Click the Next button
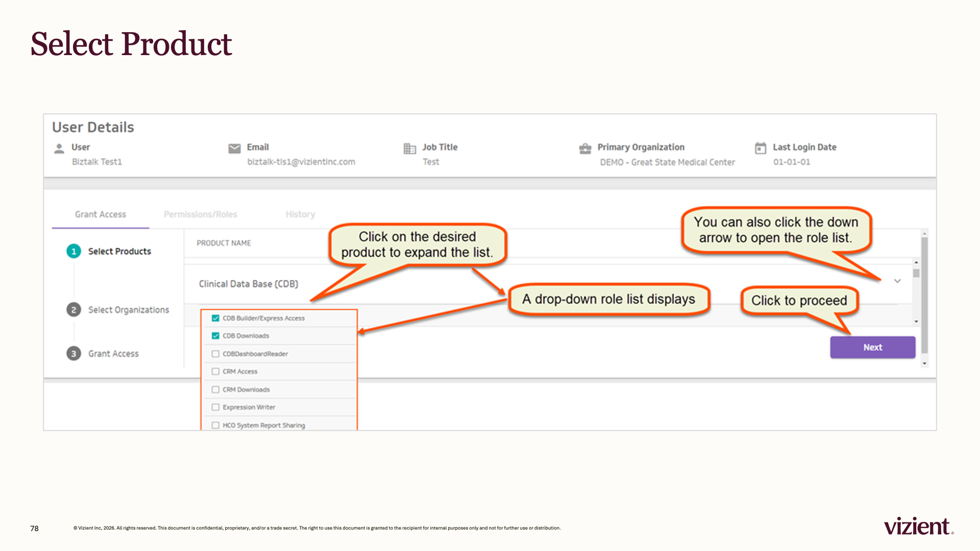Viewport: 980px width, 551px height. tap(872, 347)
